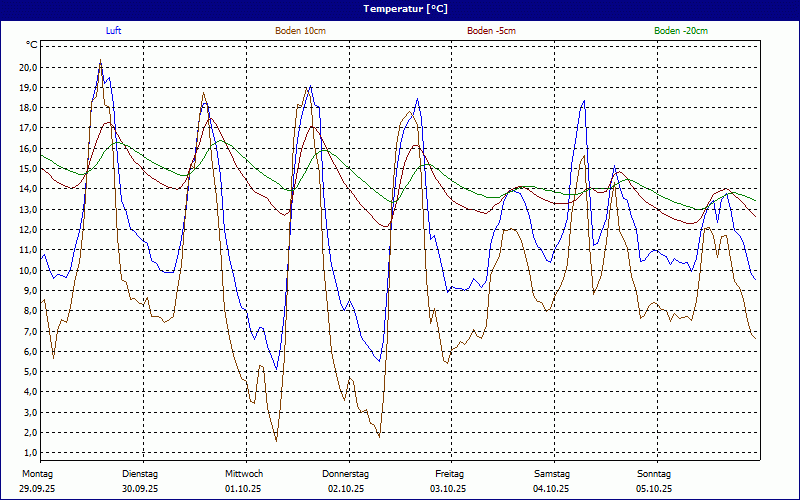
Task: Select the green 'Boden -20cm' legend label
Action: click(681, 31)
